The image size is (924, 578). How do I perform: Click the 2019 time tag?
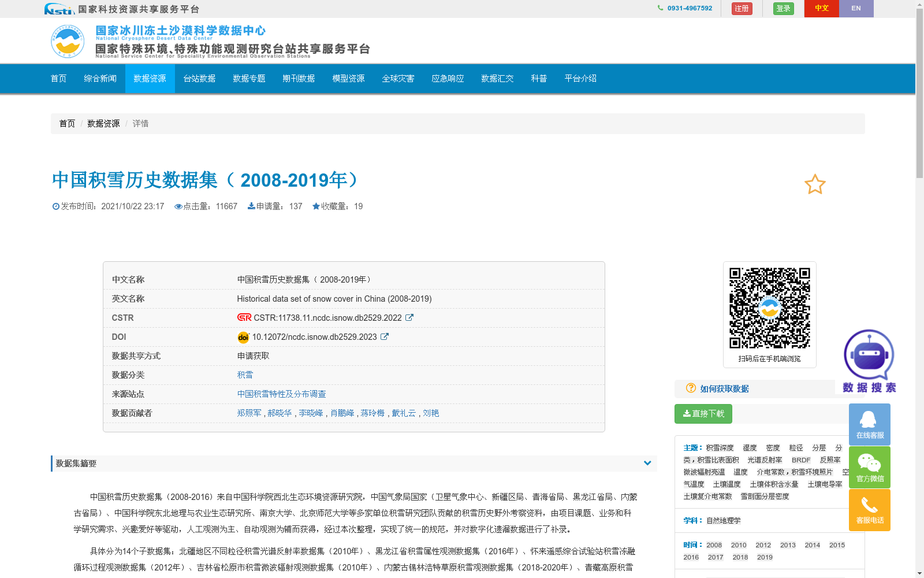pyautogui.click(x=765, y=557)
